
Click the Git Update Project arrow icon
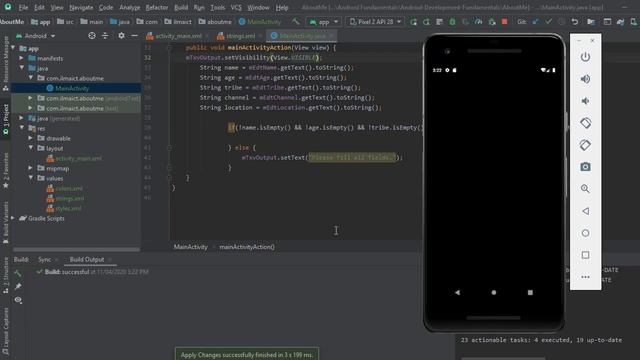(536, 22)
